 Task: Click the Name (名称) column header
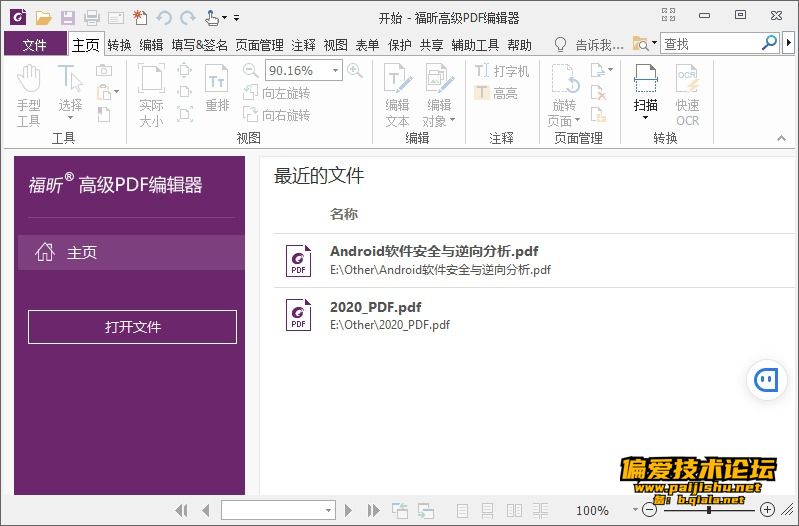pos(344,214)
